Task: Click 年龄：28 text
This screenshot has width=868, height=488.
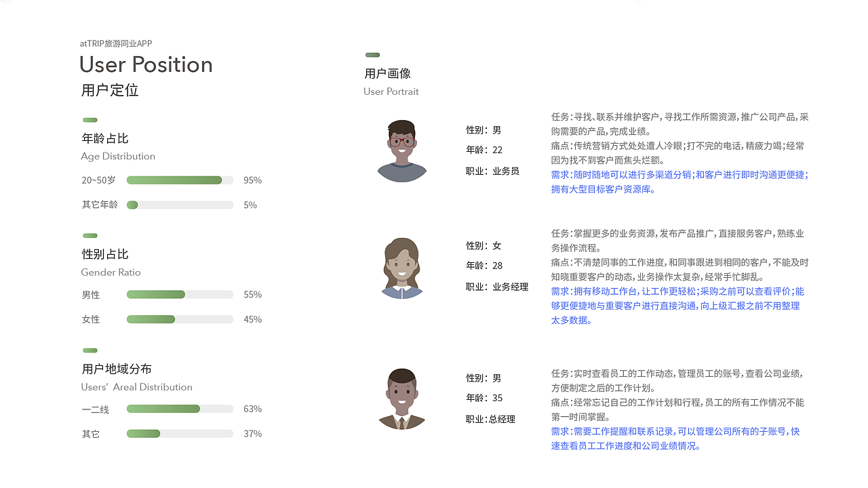Action: coord(484,266)
